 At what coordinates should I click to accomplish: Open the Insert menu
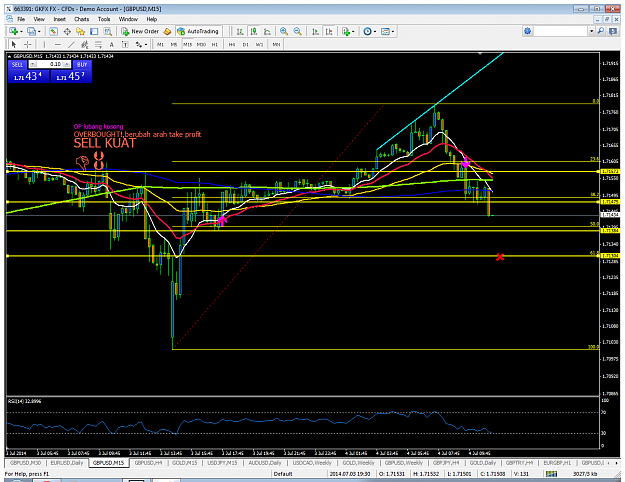click(x=59, y=19)
